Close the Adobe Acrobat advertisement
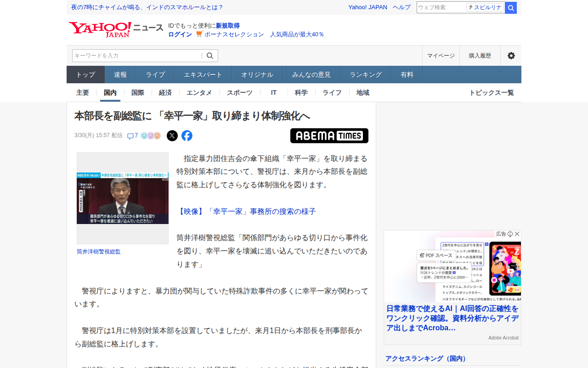 [x=517, y=234]
